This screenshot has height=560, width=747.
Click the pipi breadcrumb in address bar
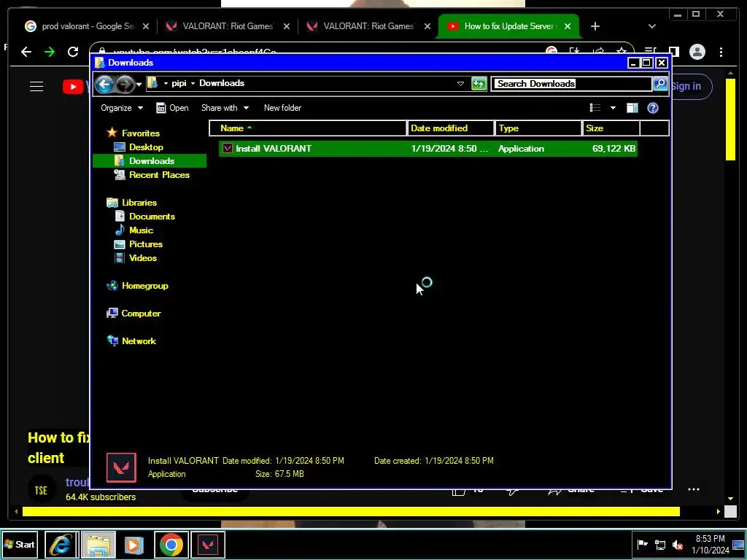pyautogui.click(x=179, y=83)
